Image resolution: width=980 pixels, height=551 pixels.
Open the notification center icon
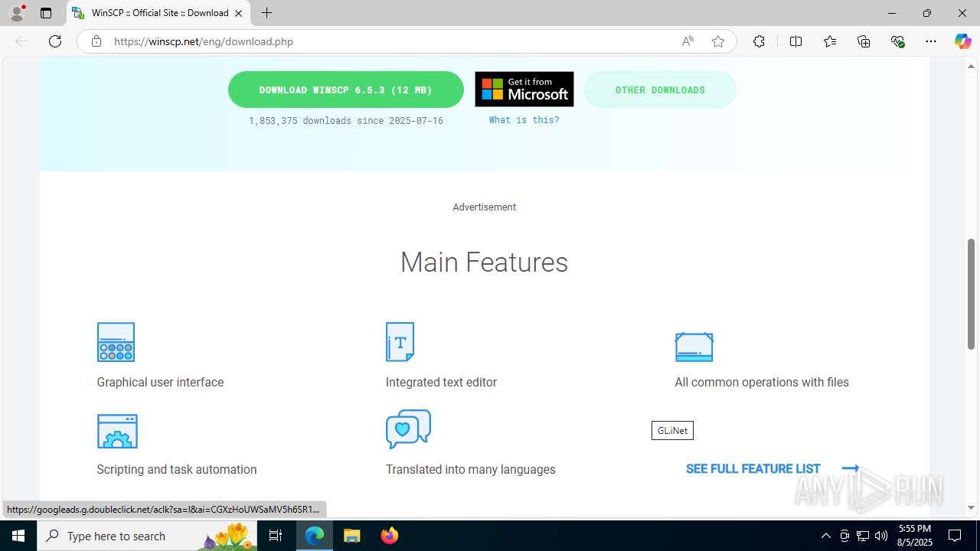(x=955, y=536)
